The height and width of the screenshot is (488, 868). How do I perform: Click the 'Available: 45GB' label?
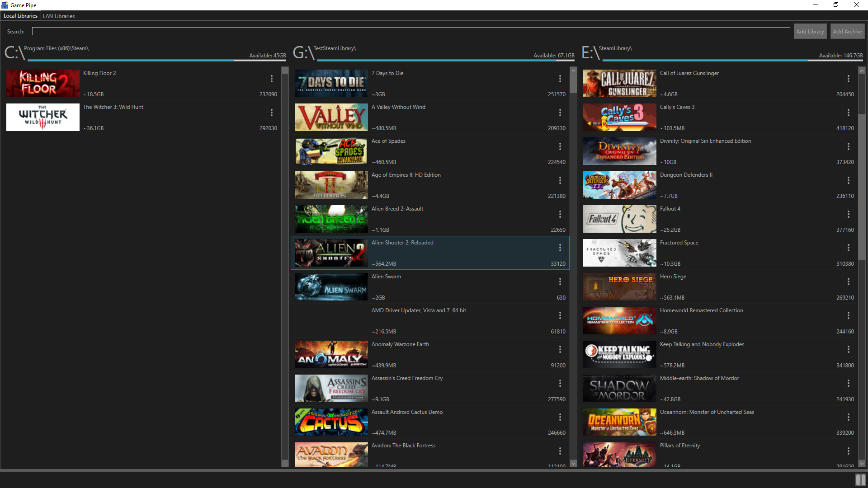point(268,56)
